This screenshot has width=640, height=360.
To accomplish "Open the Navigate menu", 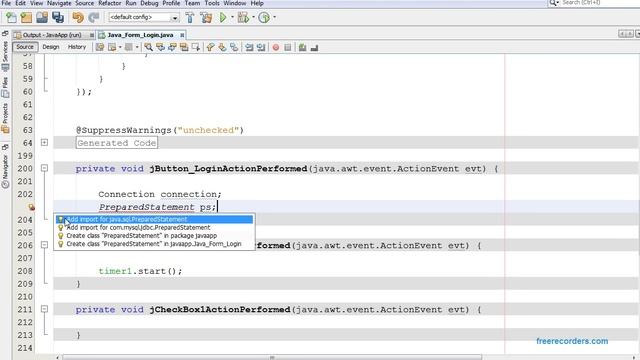I will pyautogui.click(x=59, y=3).
